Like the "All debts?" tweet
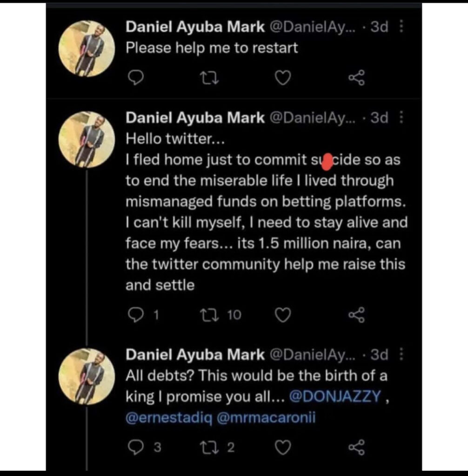The image size is (468, 476). click(x=282, y=447)
